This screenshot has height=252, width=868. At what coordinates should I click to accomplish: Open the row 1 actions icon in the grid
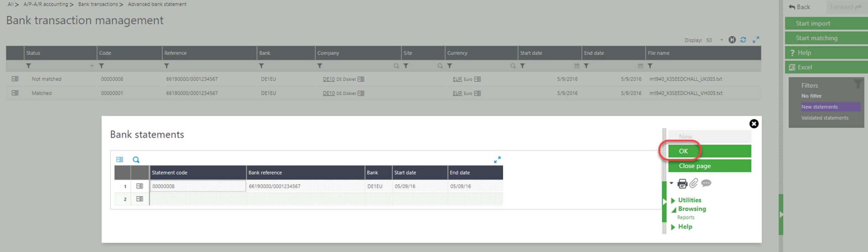point(139,186)
